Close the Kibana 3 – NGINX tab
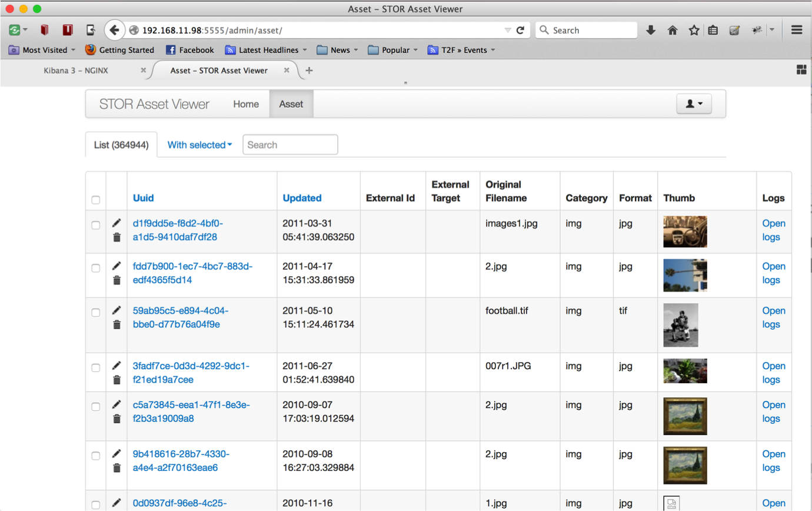The image size is (812, 511). click(x=143, y=70)
